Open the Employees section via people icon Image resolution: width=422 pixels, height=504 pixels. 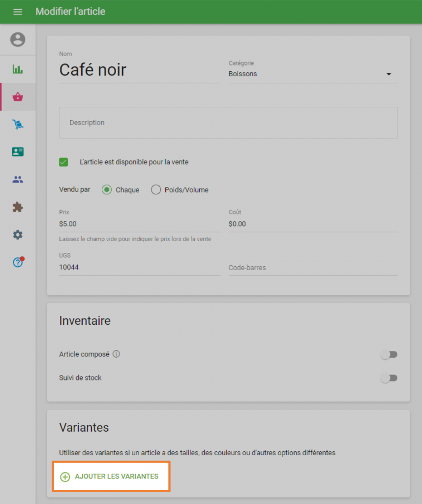point(18,179)
